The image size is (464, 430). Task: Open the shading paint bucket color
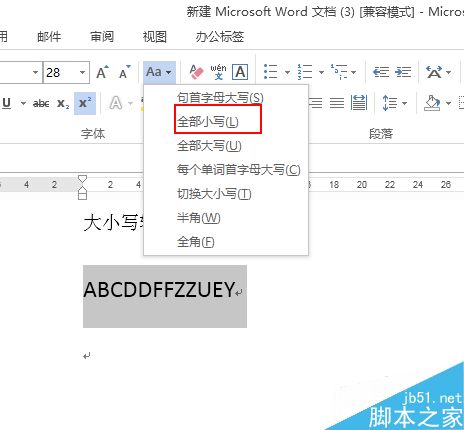(x=432, y=103)
